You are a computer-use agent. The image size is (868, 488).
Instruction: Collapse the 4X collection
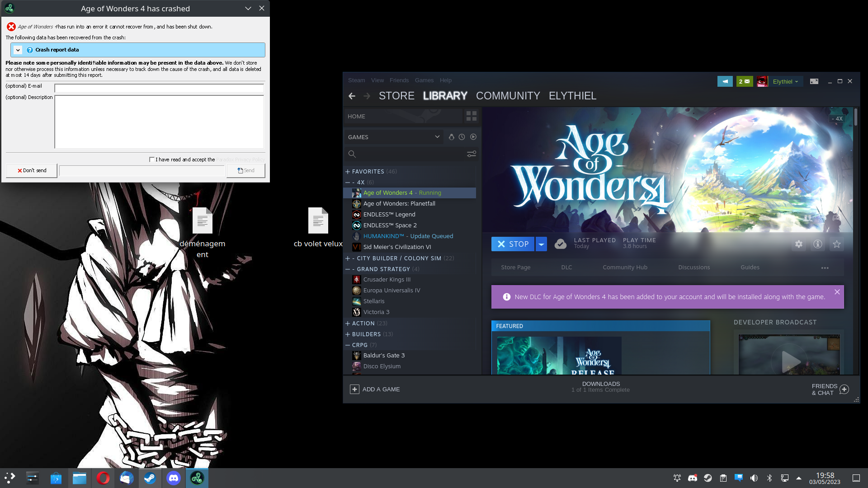click(x=348, y=183)
